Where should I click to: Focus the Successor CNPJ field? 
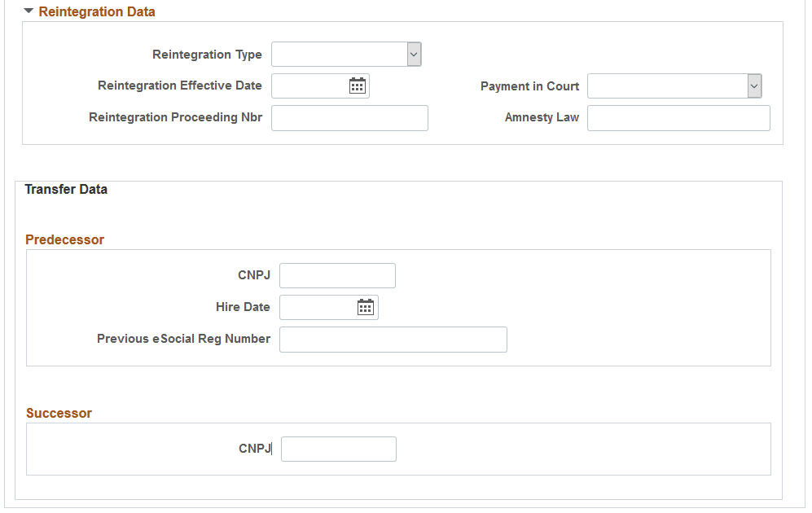pos(339,449)
